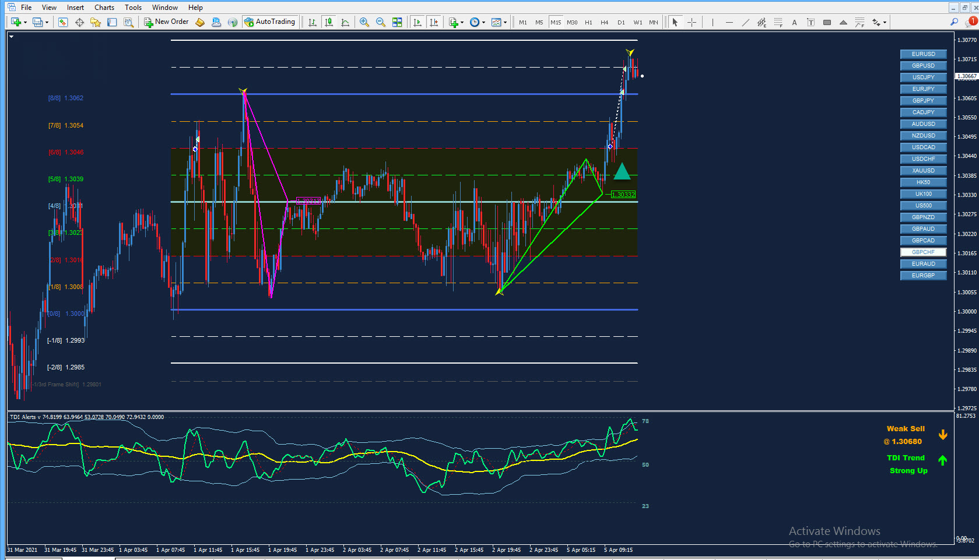Click the Zoom Out magnifier icon
The width and height of the screenshot is (979, 560).
(x=381, y=22)
